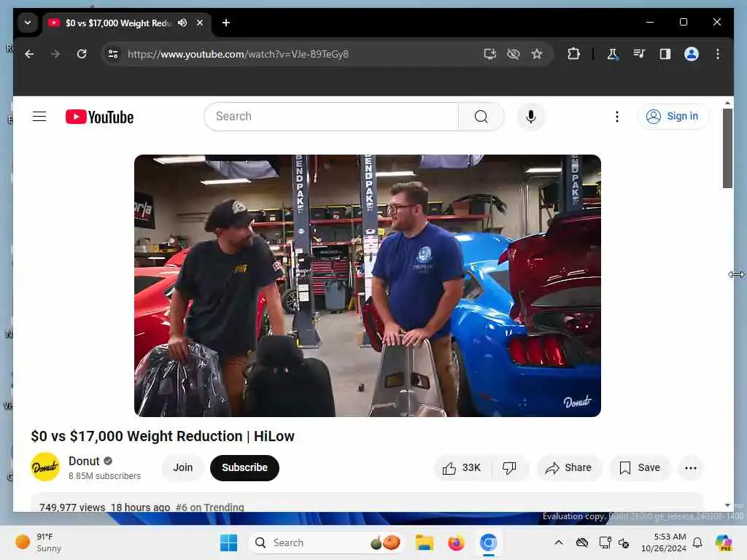Open the browser three-dot menu

[x=718, y=54]
